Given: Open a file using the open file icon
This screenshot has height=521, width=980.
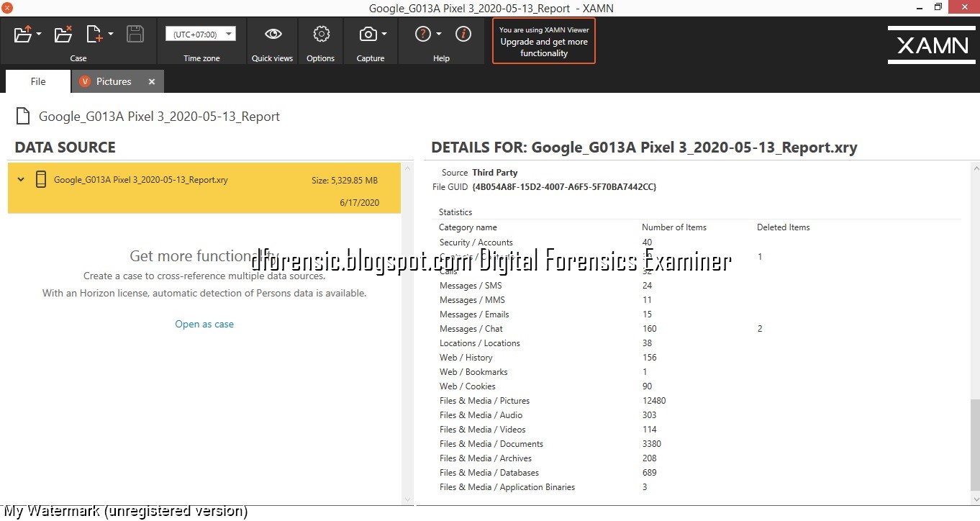Looking at the screenshot, I should [24, 34].
